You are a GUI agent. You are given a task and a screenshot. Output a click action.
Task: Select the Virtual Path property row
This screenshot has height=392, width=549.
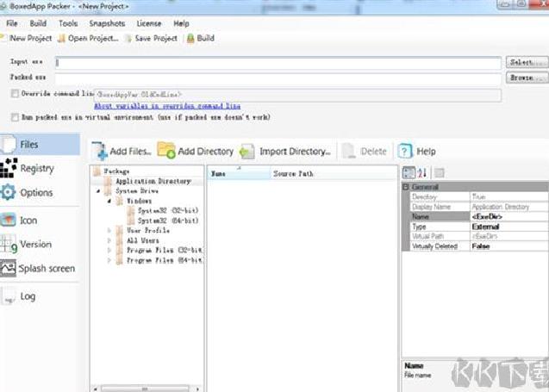478,236
